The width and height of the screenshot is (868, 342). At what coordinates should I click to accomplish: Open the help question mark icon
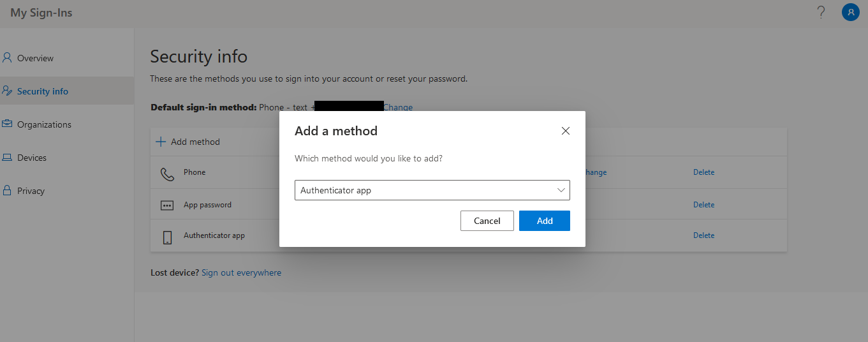coord(821,13)
